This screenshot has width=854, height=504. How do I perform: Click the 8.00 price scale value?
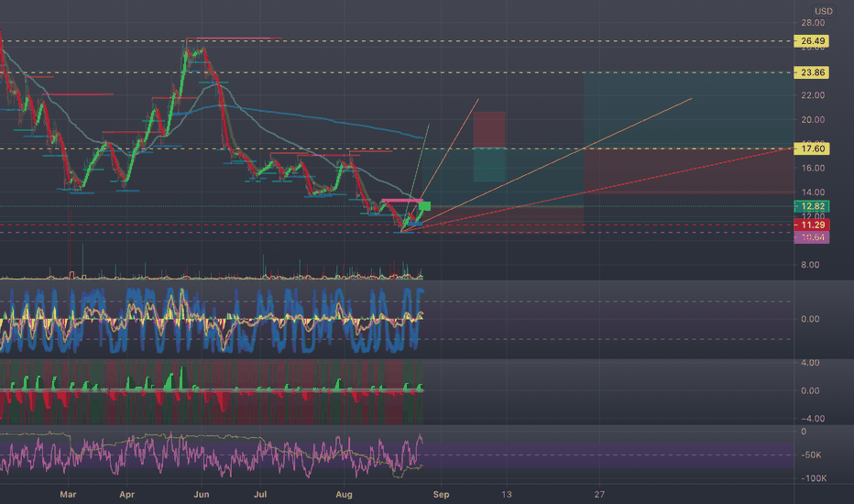(810, 265)
